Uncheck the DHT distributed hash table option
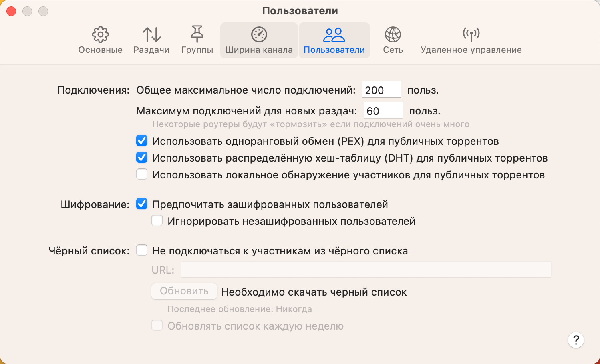This screenshot has height=364, width=600. click(x=142, y=158)
